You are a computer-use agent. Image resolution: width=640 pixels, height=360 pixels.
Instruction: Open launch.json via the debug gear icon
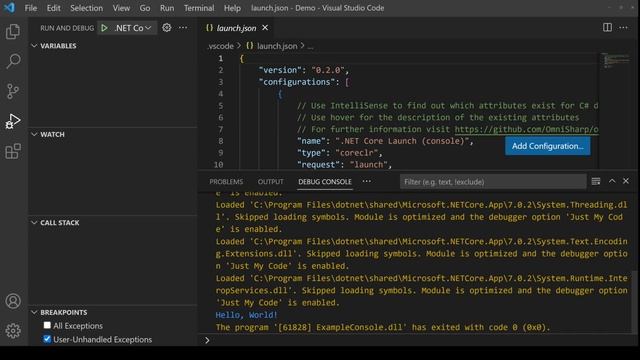167,28
